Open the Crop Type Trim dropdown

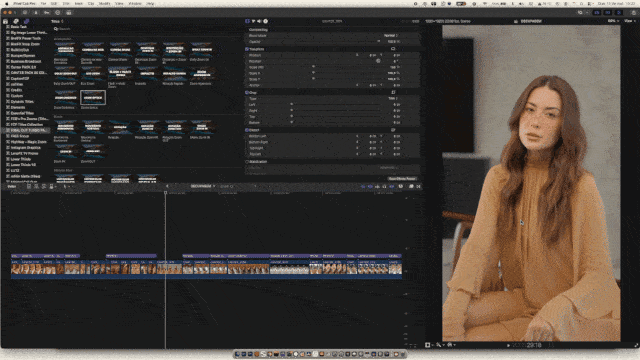[x=393, y=98]
